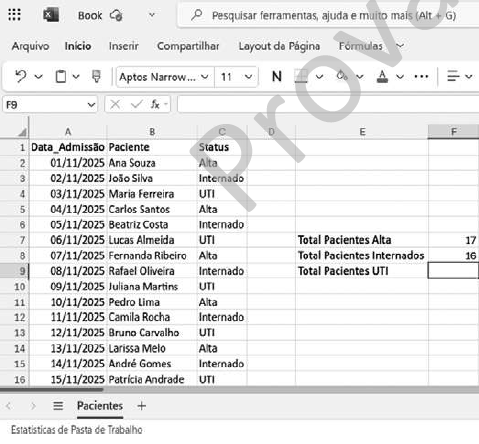Select column A header
The height and width of the screenshot is (444, 479).
[68, 132]
